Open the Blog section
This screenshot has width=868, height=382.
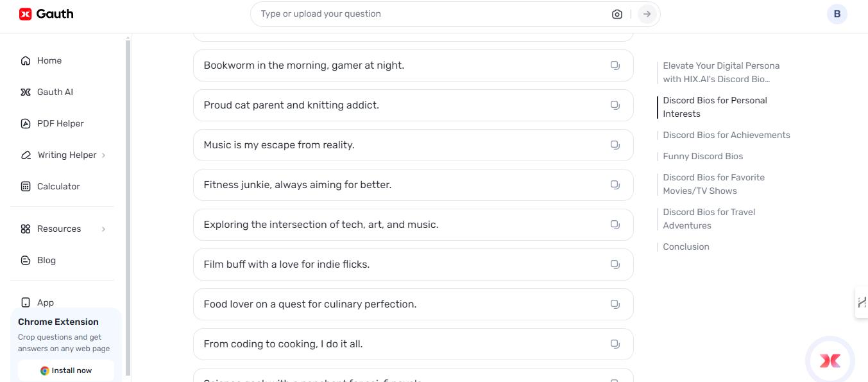click(46, 260)
